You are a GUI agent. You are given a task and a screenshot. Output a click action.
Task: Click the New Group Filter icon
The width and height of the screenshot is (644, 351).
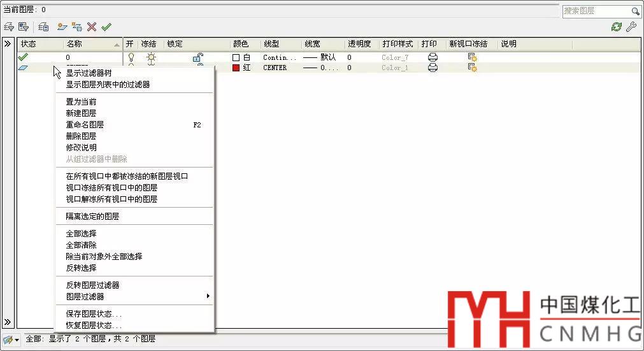coord(24,27)
